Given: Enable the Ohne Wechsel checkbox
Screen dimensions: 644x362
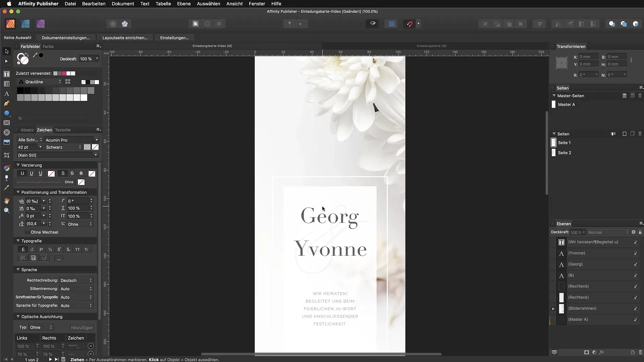Looking at the screenshot, I should point(27,232).
